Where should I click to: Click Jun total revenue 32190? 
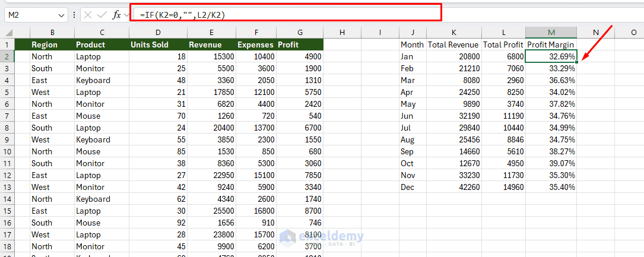pyautogui.click(x=454, y=116)
